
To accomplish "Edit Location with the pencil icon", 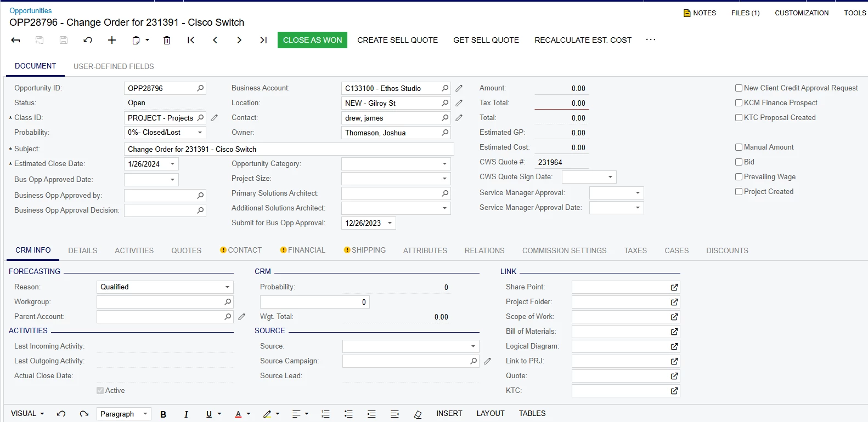I will click(459, 103).
